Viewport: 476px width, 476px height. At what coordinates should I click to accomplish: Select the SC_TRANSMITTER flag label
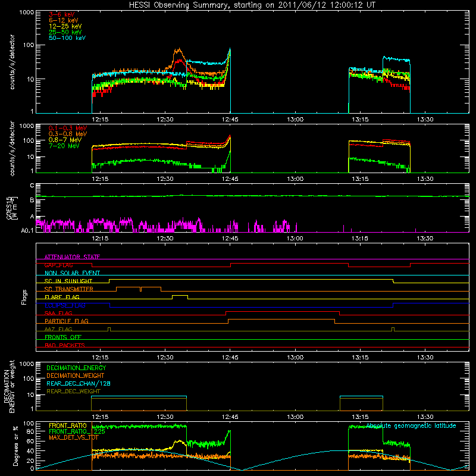point(69,289)
